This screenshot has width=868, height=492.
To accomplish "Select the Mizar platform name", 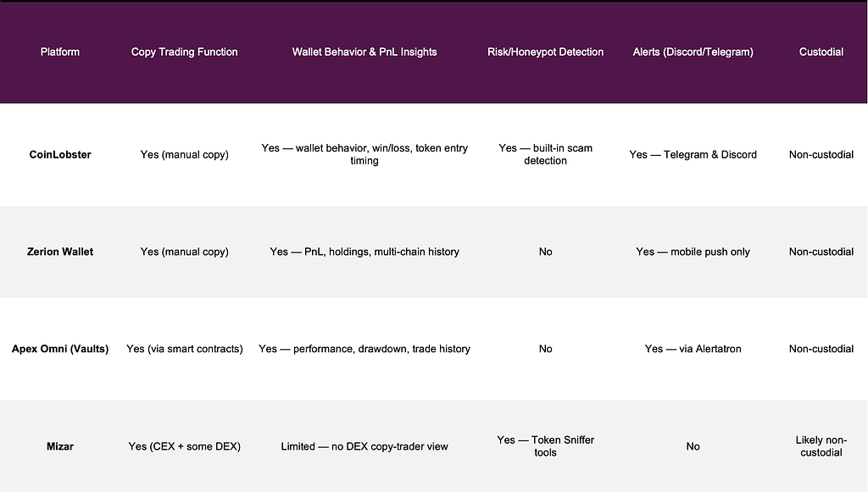I will (x=60, y=446).
